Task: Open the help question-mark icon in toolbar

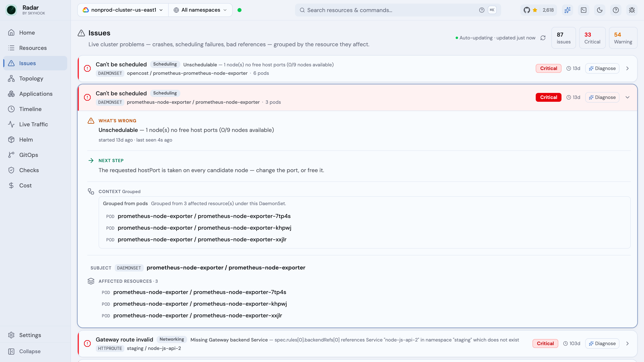Action: pyautogui.click(x=616, y=10)
